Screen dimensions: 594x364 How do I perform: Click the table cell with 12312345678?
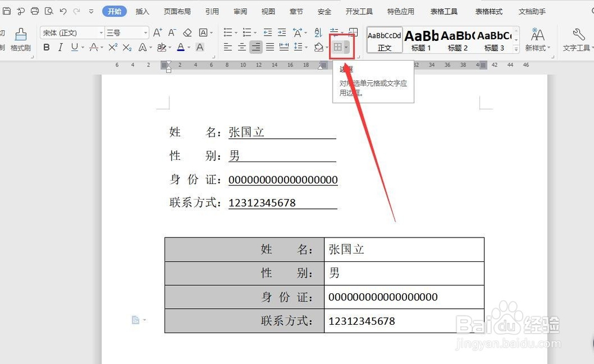(404, 321)
